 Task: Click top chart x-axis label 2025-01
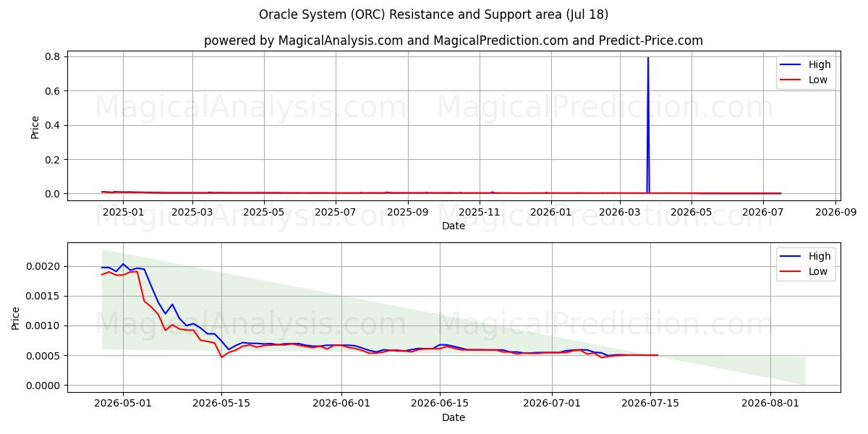[122, 212]
